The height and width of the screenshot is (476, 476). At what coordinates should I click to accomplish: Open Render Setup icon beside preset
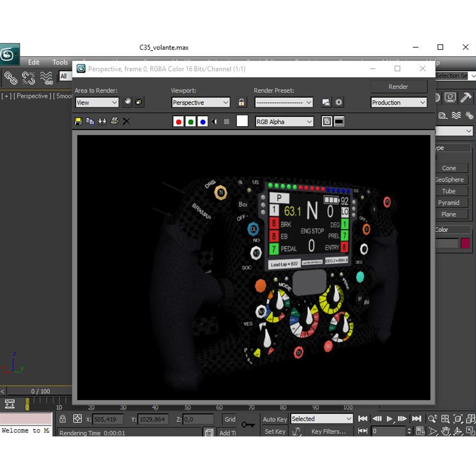(326, 102)
